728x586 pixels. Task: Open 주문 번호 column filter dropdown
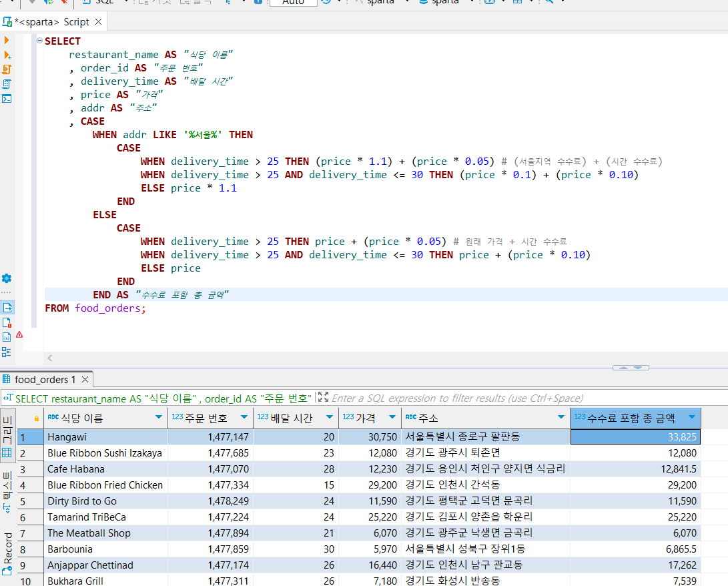point(244,417)
